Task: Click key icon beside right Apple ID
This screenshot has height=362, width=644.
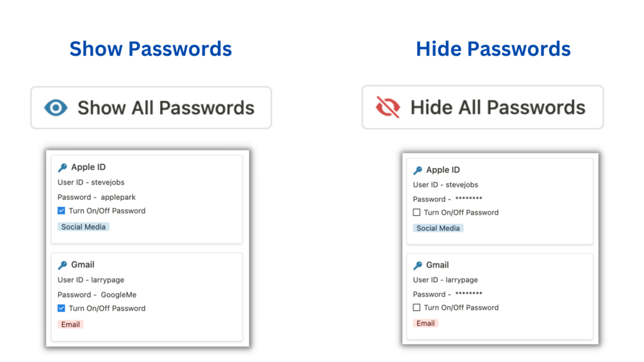Action: tap(418, 170)
